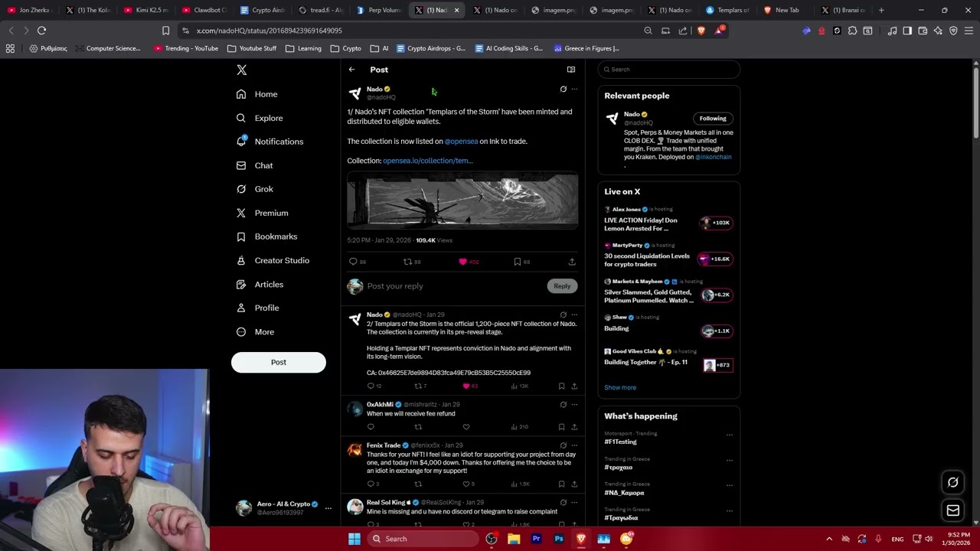Switch to the 'Perp Volum' browser tab

click(x=378, y=10)
